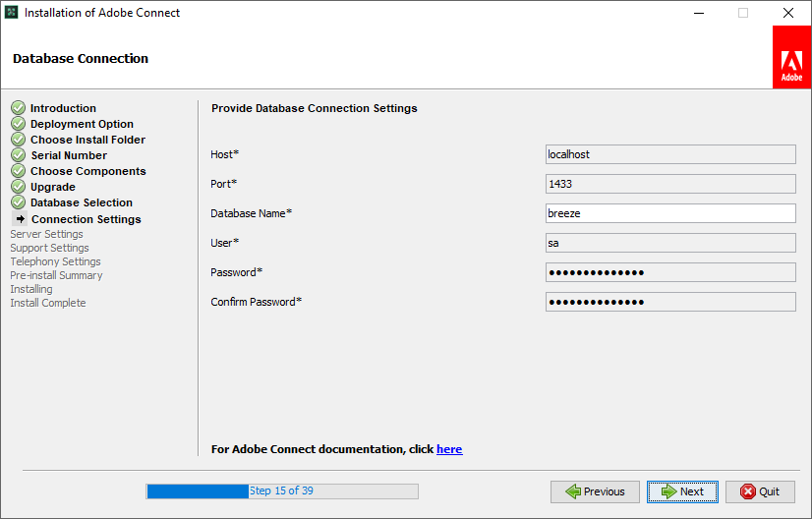Click the arrow icon beside Connection Settings
Image resolution: width=812 pixels, height=519 pixels.
tap(21, 219)
